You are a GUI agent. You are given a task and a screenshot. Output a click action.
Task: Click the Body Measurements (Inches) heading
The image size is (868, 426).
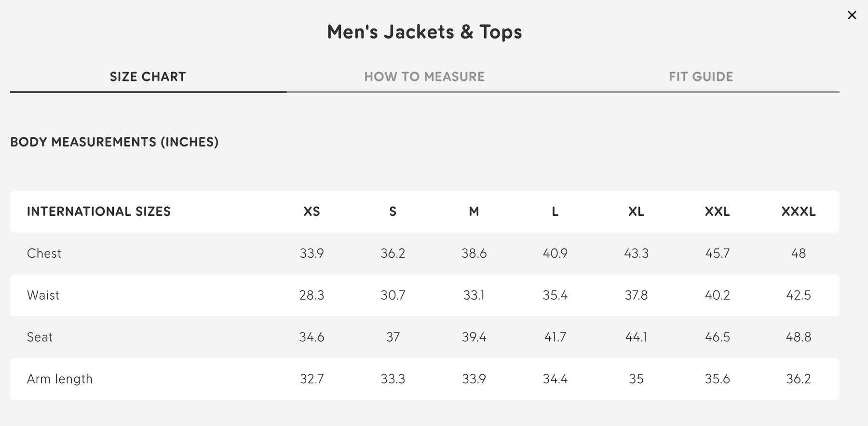click(x=114, y=142)
